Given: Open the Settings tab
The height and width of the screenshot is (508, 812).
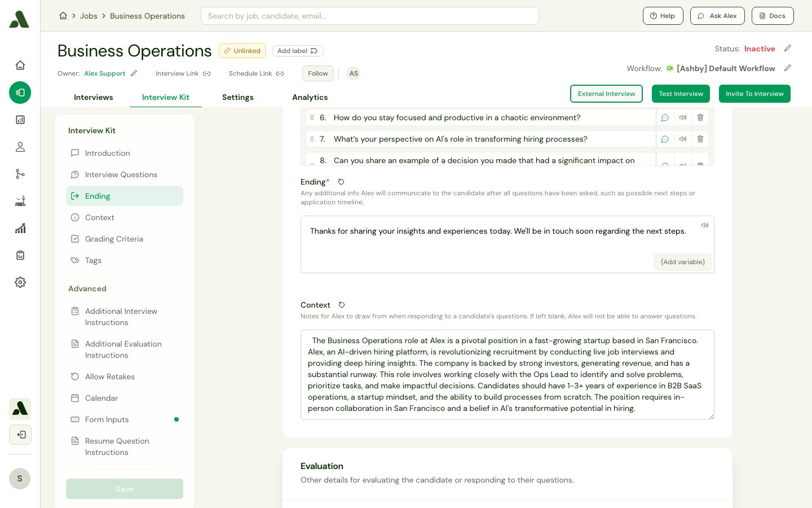Looking at the screenshot, I should [x=238, y=97].
